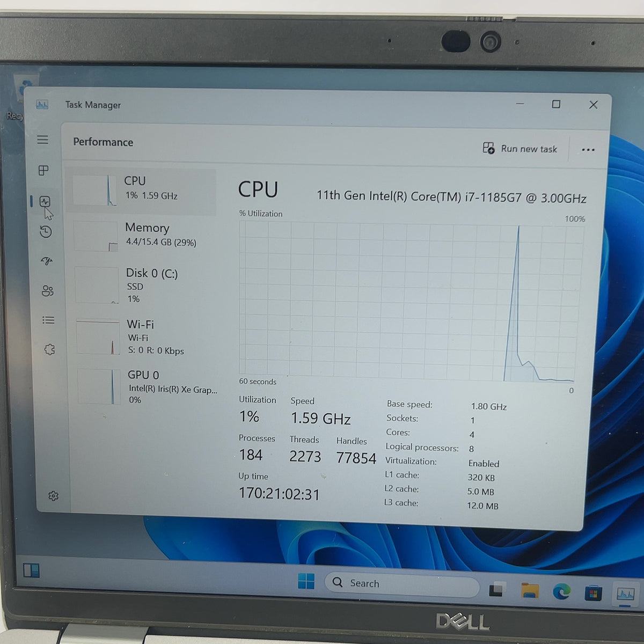
Task: Open File Explorer from the taskbar
Action: [x=530, y=590]
